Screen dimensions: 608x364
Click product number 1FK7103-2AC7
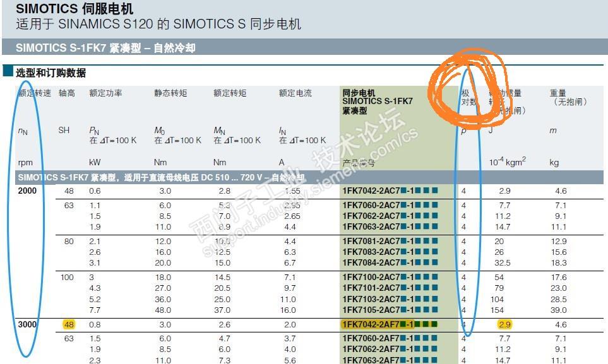[390, 299]
